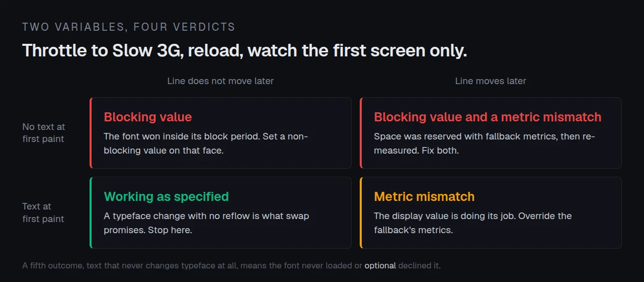This screenshot has height=282, width=644.
Task: Click the 'A fifth outcome' footnote sentence
Action: tap(231, 265)
